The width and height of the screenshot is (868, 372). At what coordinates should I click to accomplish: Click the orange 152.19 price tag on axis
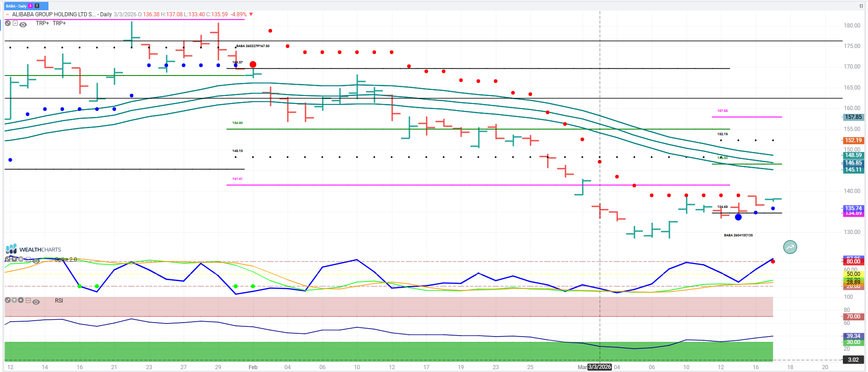[x=854, y=140]
